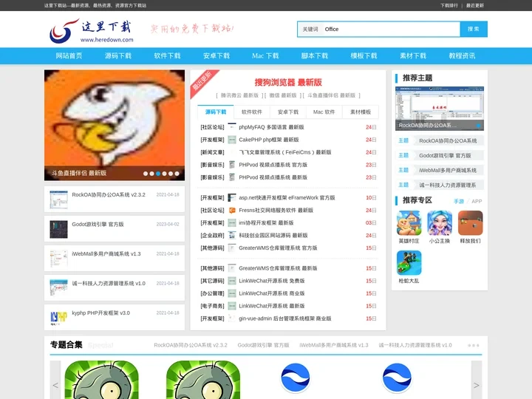Click the PHPvod 官方版 row icon
The height and width of the screenshot is (399, 532).
tap(232, 165)
